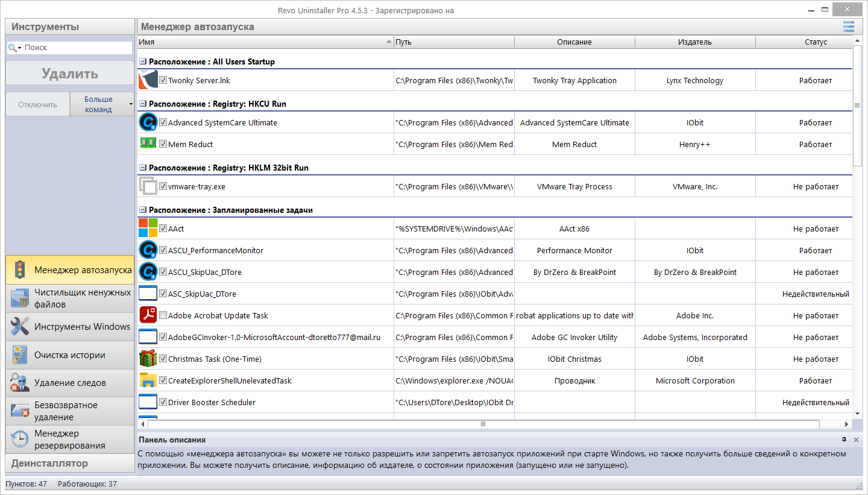Click the ASCU_SkipUac_DTore row icon

tap(148, 272)
